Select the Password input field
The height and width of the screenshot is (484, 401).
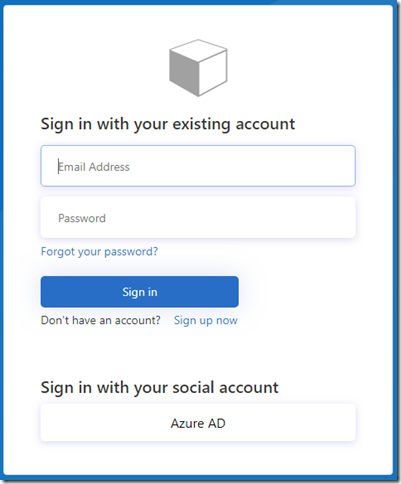point(198,218)
